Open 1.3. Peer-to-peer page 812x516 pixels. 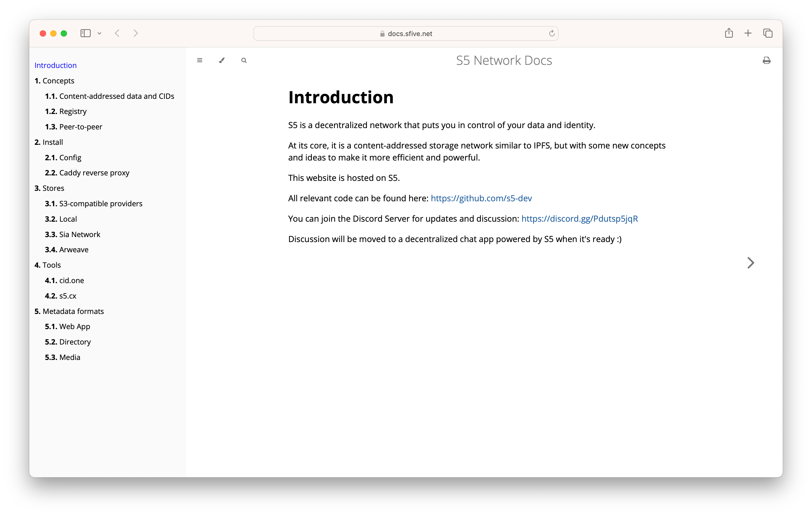tap(74, 127)
